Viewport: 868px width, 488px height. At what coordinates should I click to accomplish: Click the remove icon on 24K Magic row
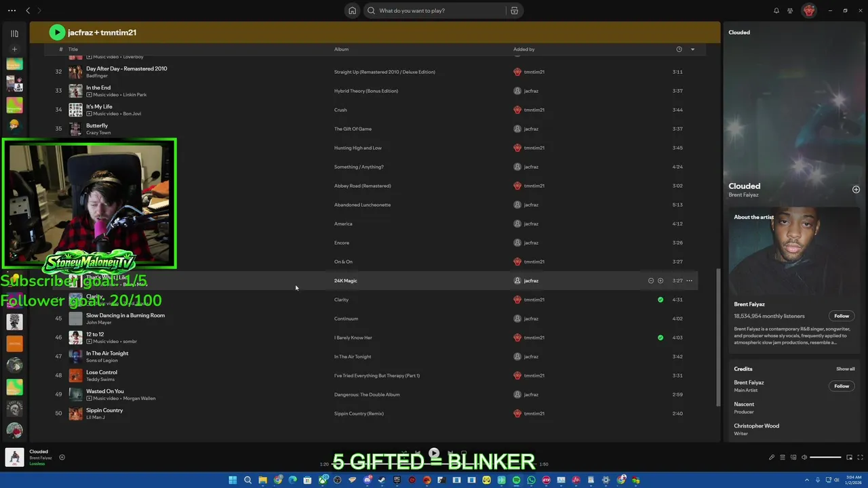tap(651, 281)
